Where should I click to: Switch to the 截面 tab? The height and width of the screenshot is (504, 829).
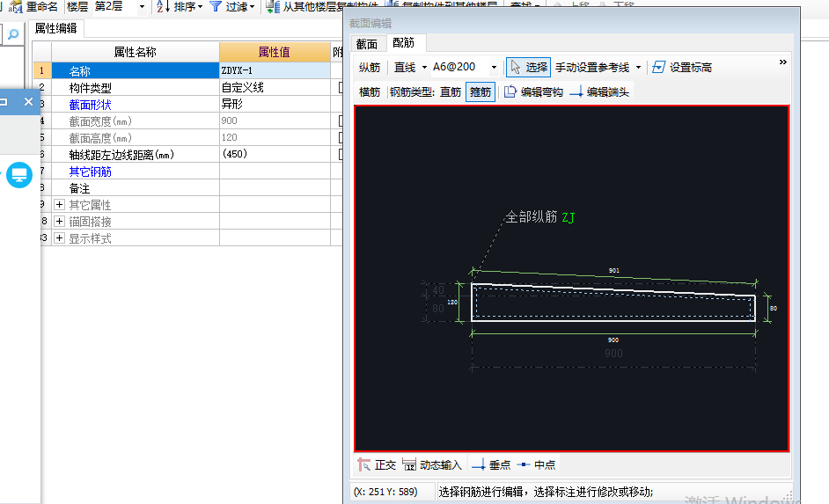[x=367, y=44]
